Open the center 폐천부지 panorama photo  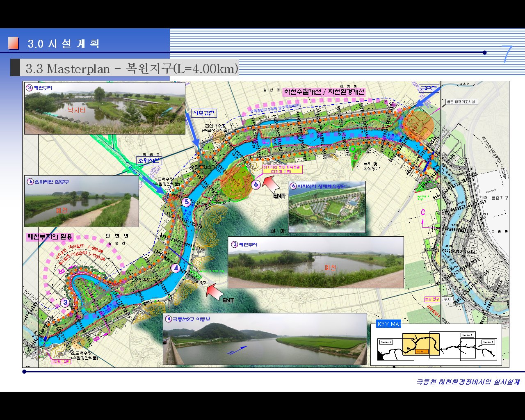click(316, 262)
